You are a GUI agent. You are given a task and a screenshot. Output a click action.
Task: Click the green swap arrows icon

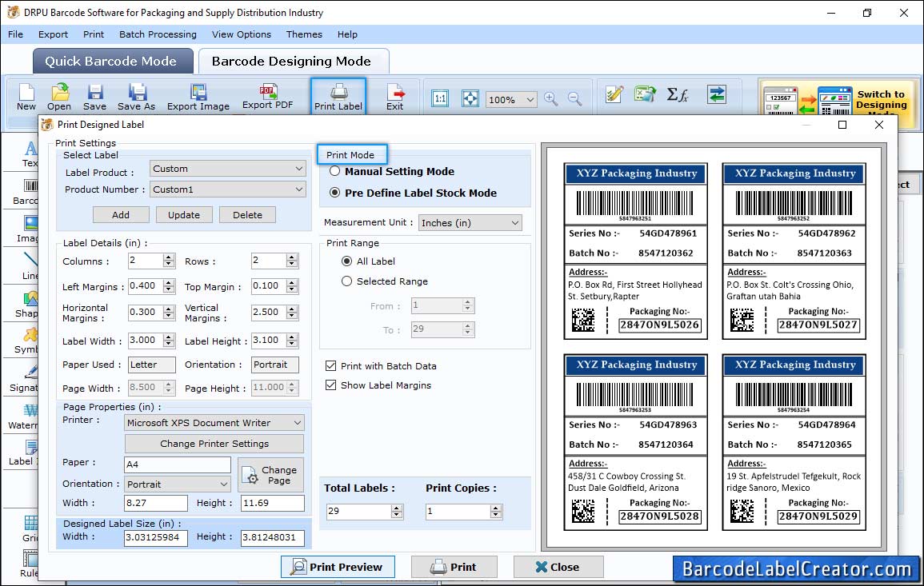[x=717, y=94]
